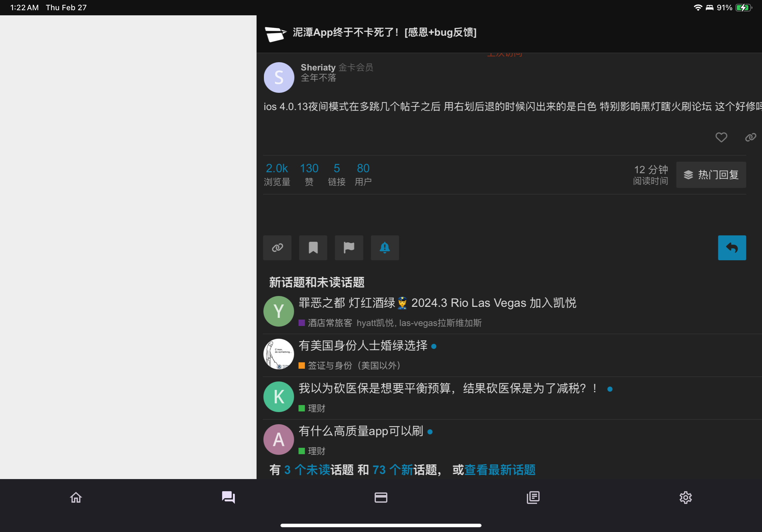Open the username Sheriaty

coord(318,67)
